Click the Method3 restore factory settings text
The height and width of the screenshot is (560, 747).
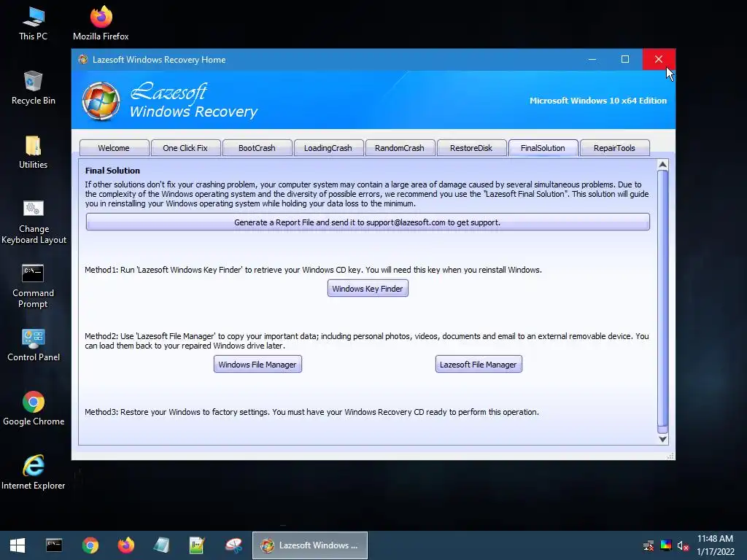coord(311,412)
